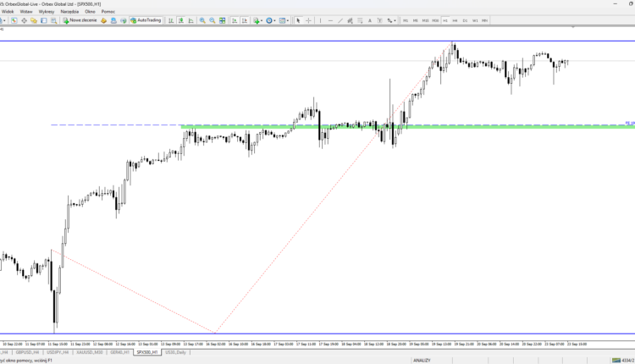Select the crosshair tool
Viewport: 635px width, 364px height.
tap(308, 20)
